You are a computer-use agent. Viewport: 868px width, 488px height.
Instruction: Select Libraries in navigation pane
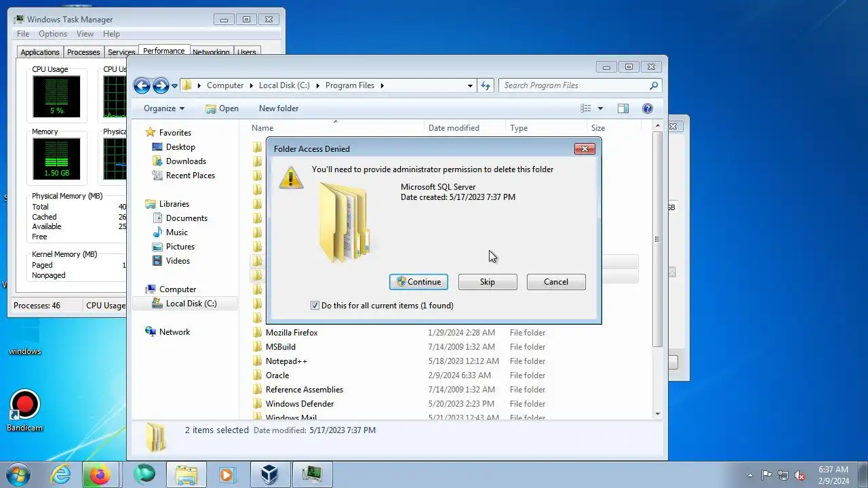[x=174, y=204]
